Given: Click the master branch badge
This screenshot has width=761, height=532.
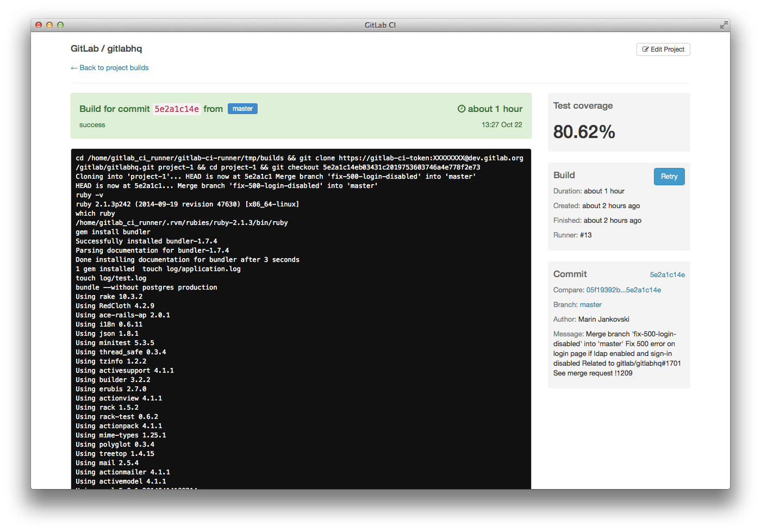Looking at the screenshot, I should tap(242, 109).
